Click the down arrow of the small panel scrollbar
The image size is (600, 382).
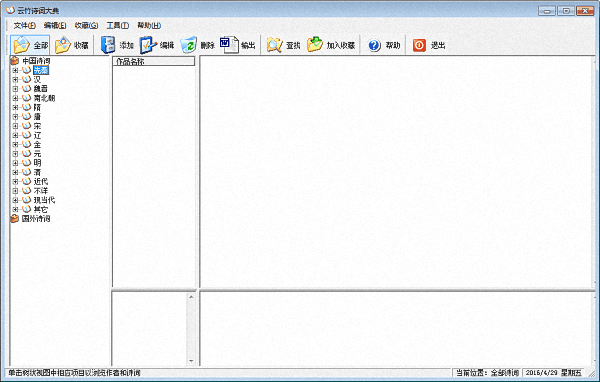[191, 361]
